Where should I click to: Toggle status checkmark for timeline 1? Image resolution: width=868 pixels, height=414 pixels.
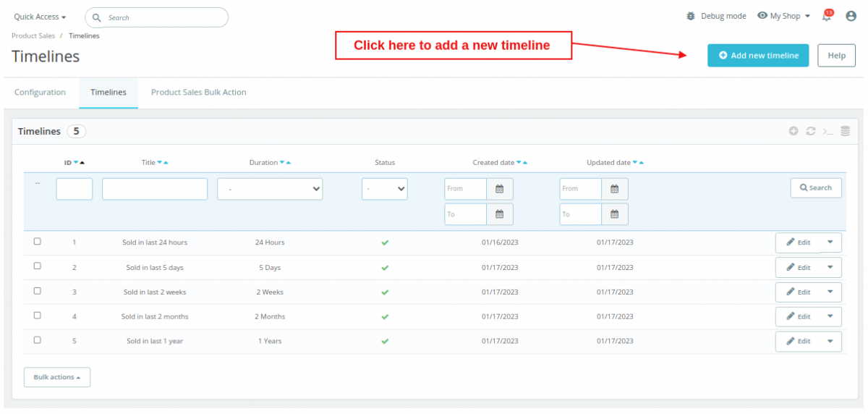pyautogui.click(x=385, y=242)
